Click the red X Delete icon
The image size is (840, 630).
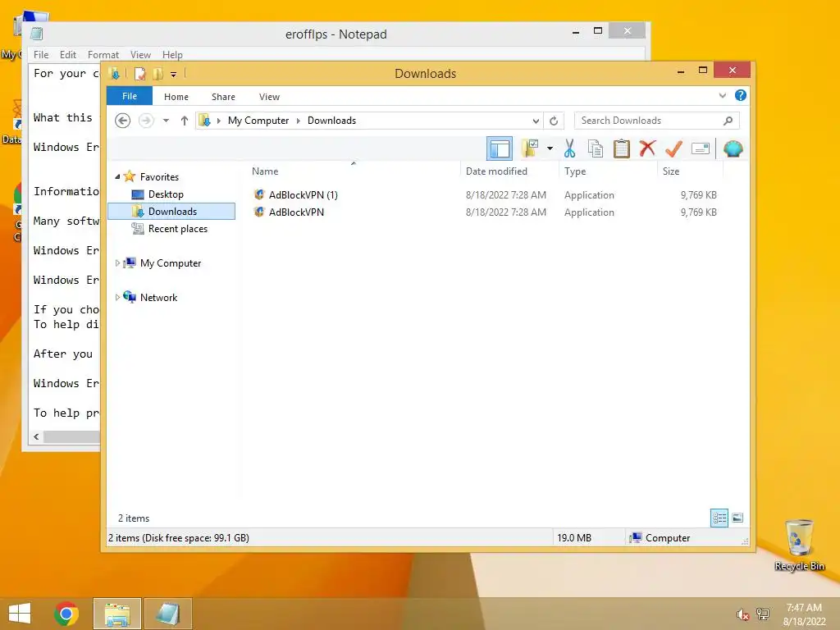[x=648, y=148]
